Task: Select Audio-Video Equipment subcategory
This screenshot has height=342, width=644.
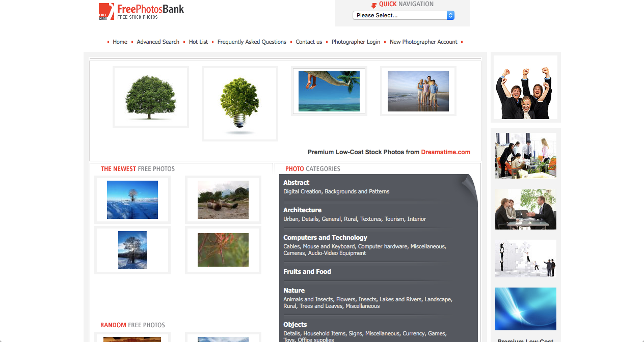Action: point(337,253)
